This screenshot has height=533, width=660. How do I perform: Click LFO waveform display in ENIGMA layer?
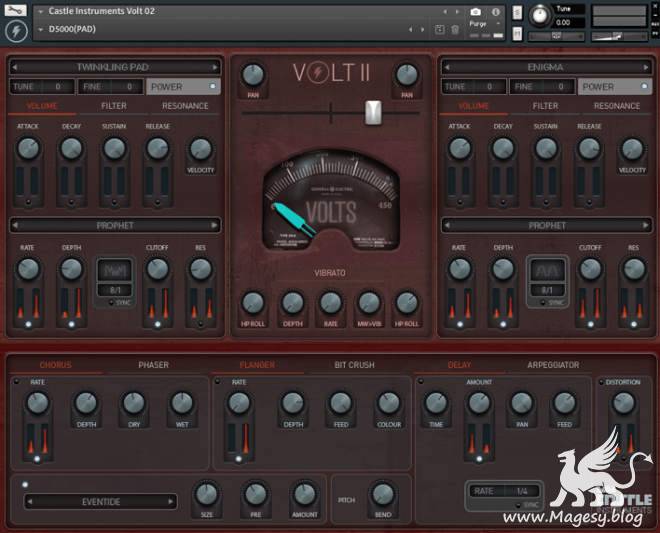[547, 271]
